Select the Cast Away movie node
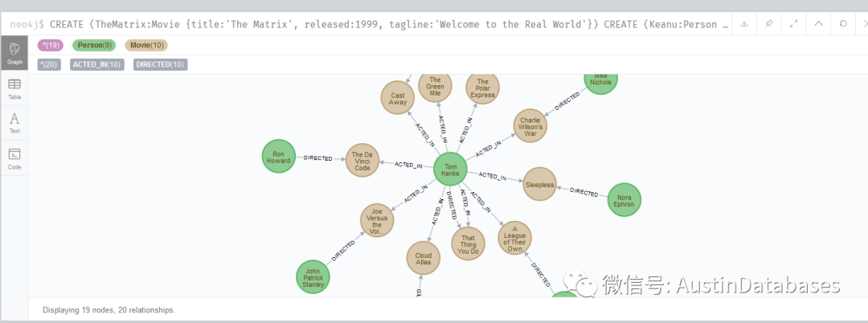The height and width of the screenshot is (323, 868). (x=398, y=99)
